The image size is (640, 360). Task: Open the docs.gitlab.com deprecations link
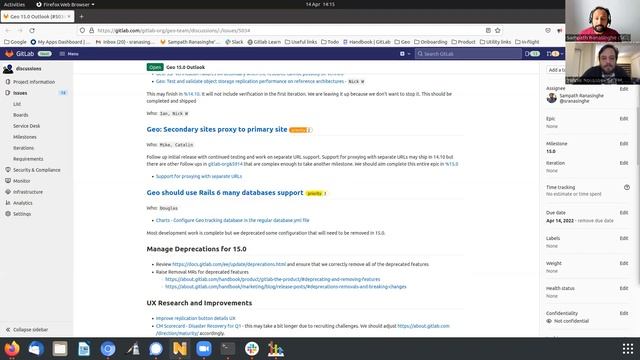[x=229, y=264]
